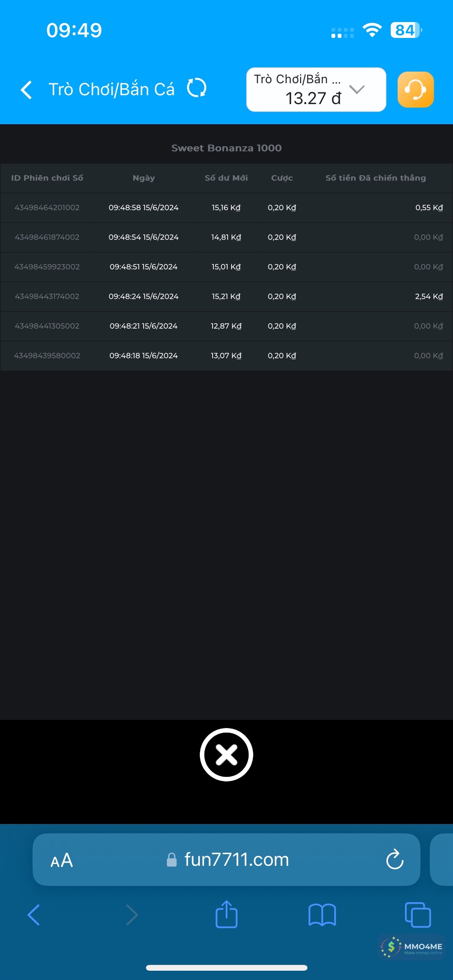
Task: Click the Cược column header
Action: click(x=282, y=178)
